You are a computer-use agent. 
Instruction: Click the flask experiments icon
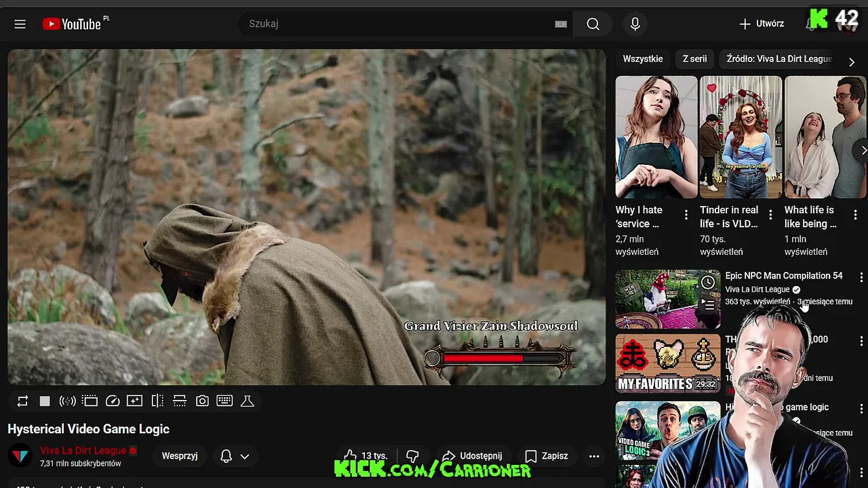click(248, 401)
